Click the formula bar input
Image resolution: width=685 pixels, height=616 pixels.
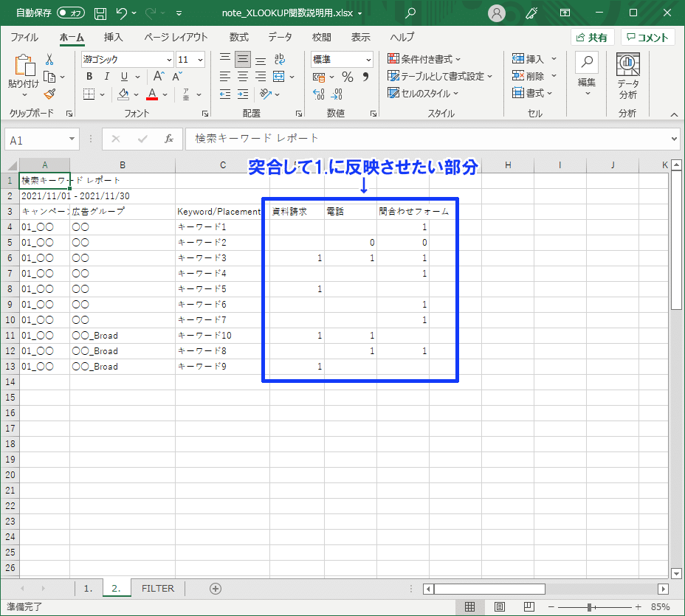pyautogui.click(x=428, y=139)
